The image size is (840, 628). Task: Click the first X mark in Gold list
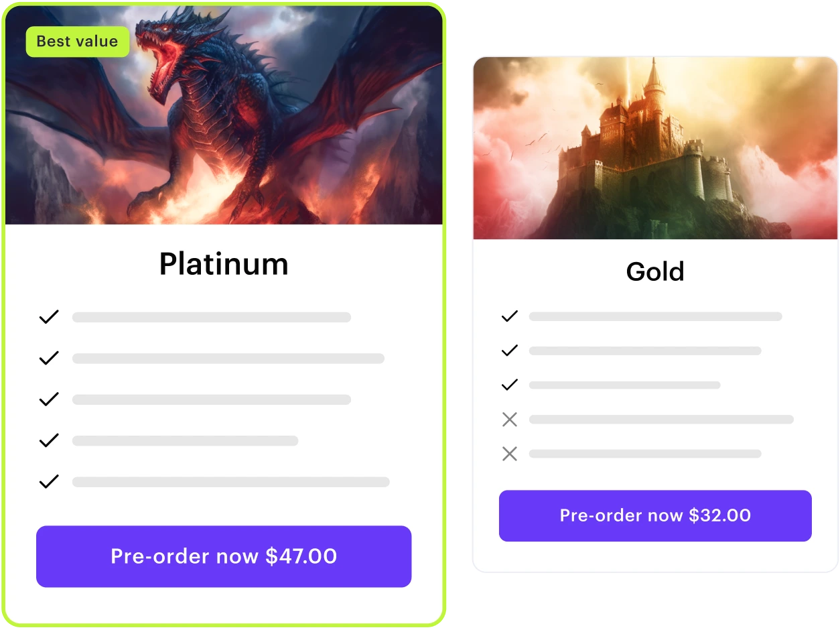click(x=510, y=420)
